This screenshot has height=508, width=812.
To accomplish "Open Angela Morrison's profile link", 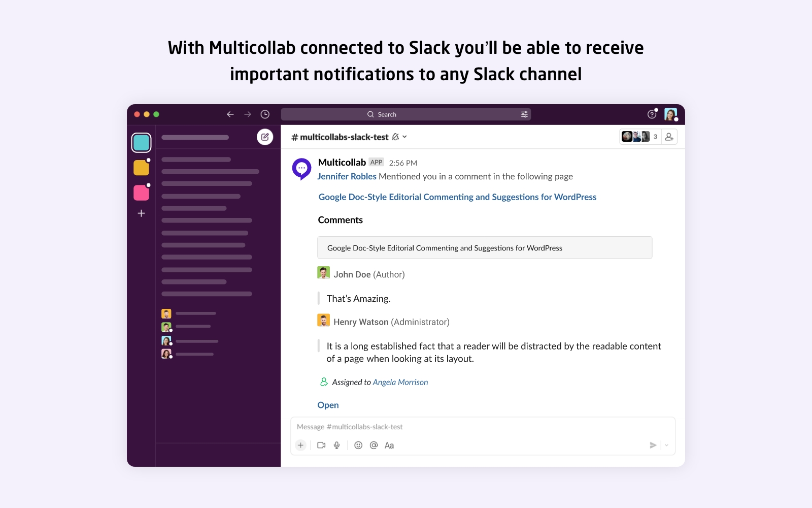I will tap(400, 382).
